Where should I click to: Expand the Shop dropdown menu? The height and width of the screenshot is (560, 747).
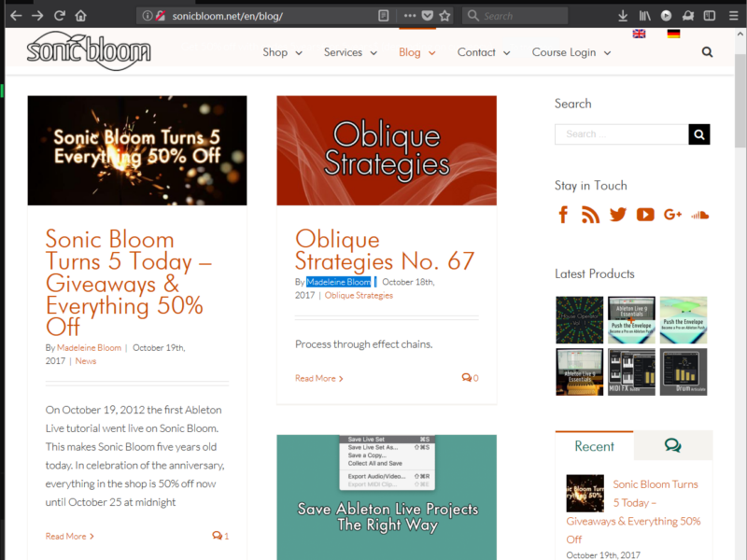tap(282, 52)
